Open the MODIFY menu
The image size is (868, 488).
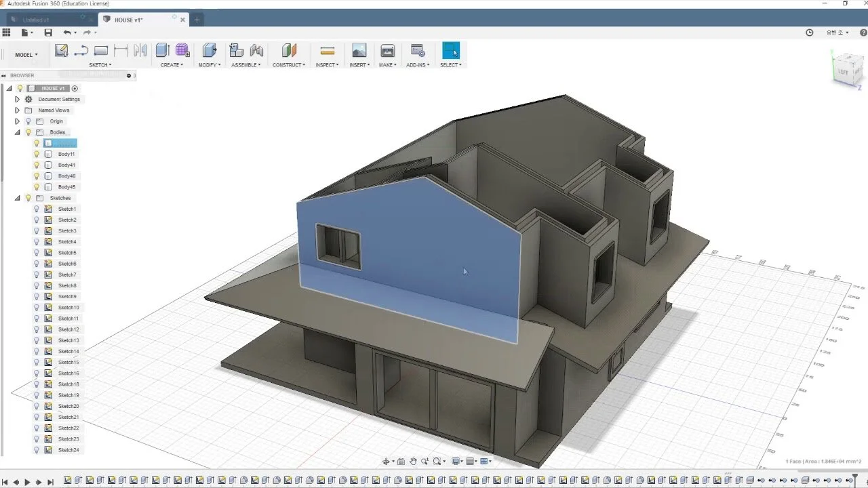pyautogui.click(x=209, y=64)
